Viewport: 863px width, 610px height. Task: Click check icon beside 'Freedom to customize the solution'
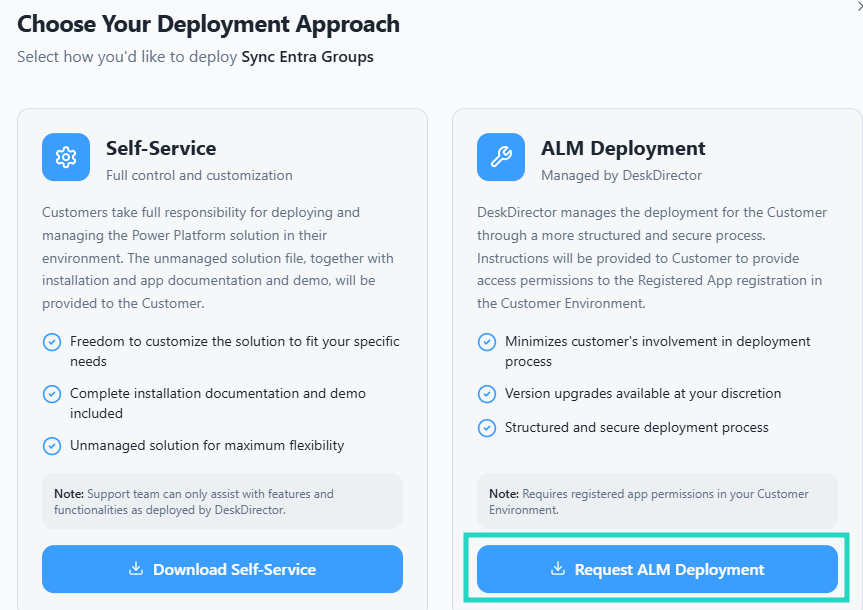point(52,342)
